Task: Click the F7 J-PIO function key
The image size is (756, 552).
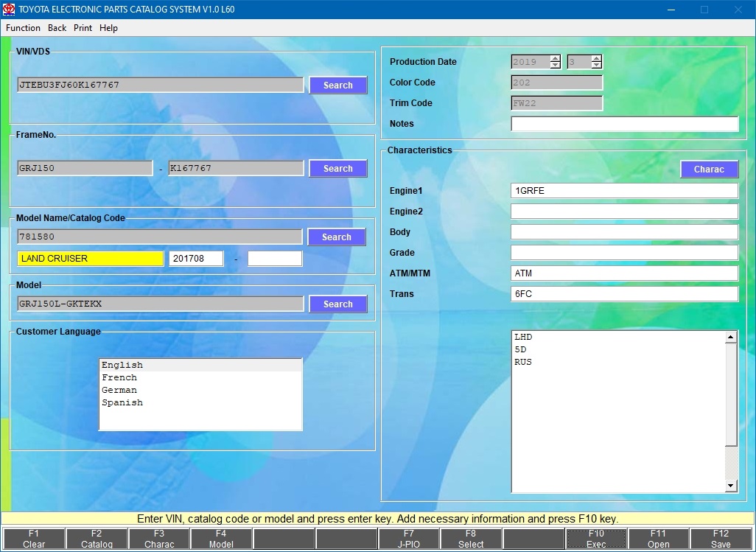Action: point(408,539)
